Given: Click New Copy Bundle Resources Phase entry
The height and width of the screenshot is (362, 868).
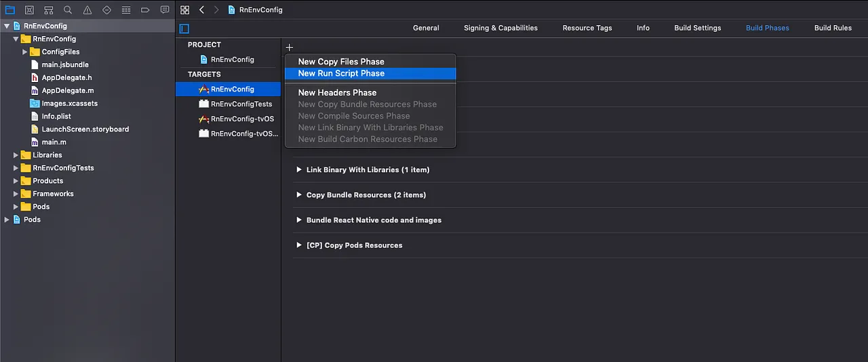Looking at the screenshot, I should 370,104.
